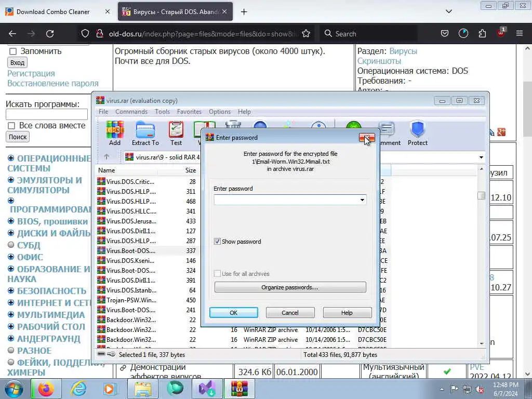Image resolution: width=532 pixels, height=399 pixels.
Task: Open the Windows Start button
Action: point(14,389)
